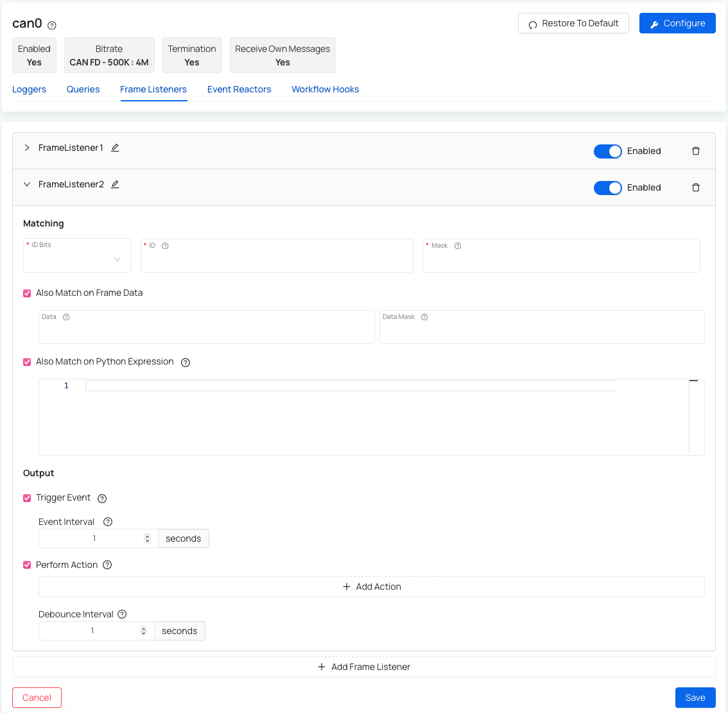Collapse the FrameListener2 section
This screenshot has height=713, width=728.
[26, 184]
